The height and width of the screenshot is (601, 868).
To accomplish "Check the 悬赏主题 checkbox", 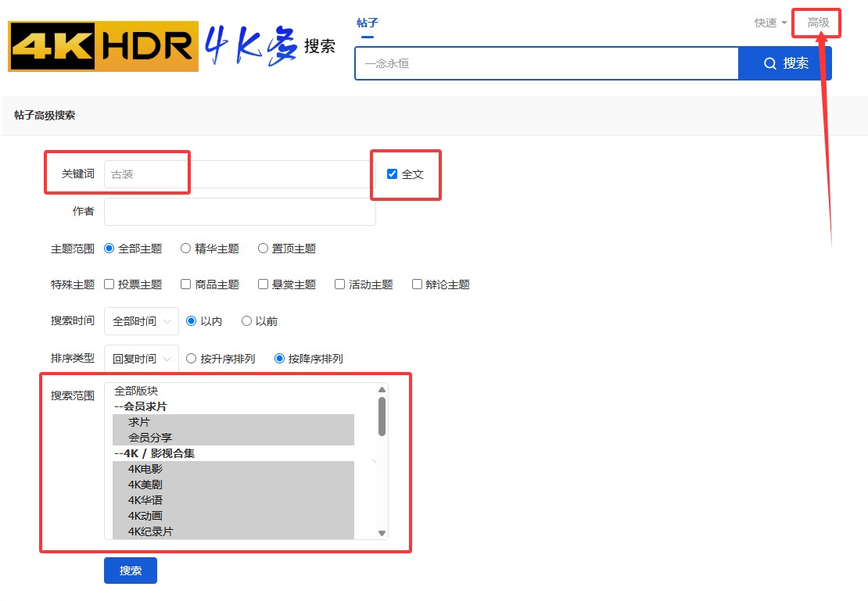I will click(x=264, y=284).
